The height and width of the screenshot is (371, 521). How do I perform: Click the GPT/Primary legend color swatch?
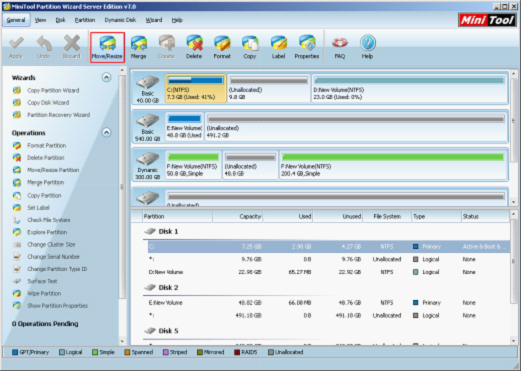[x=15, y=352]
